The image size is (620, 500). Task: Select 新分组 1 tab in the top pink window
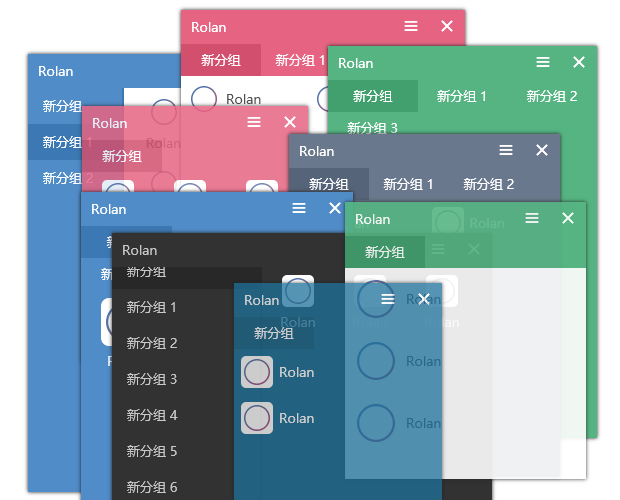[300, 60]
